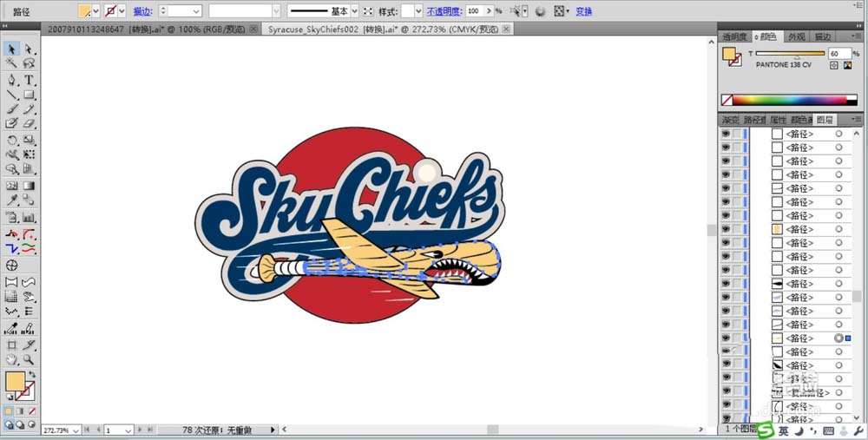Select the Paintbrush tool
This screenshot has width=868, height=440.
point(11,109)
